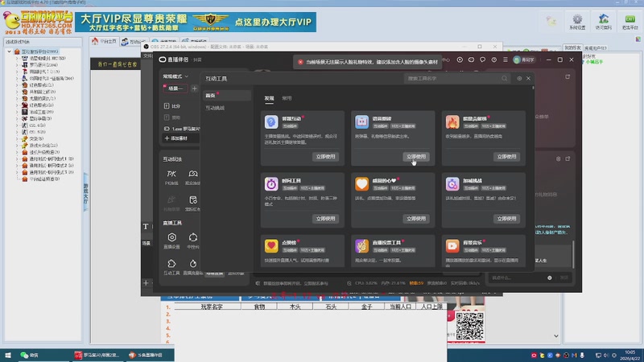Click the live settings hexagon icon
This screenshot has height=362, width=644.
coord(171,237)
